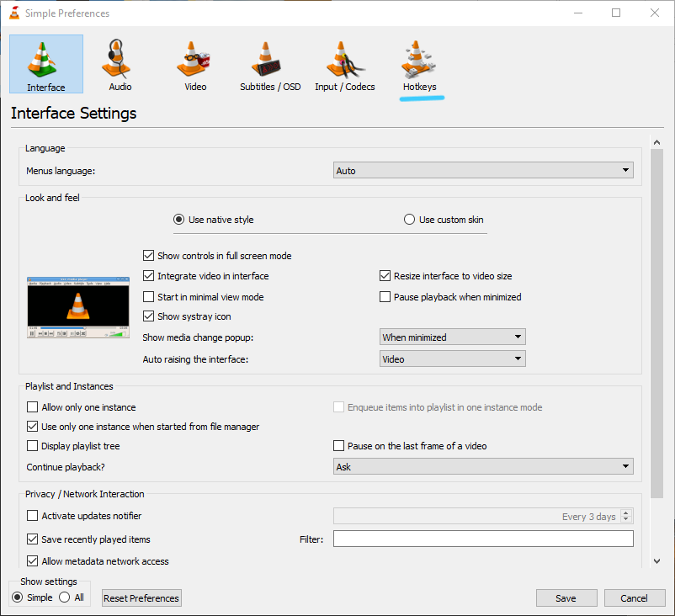The width and height of the screenshot is (675, 616).
Task: Toggle Show systray icon checkbox
Action: click(x=148, y=316)
